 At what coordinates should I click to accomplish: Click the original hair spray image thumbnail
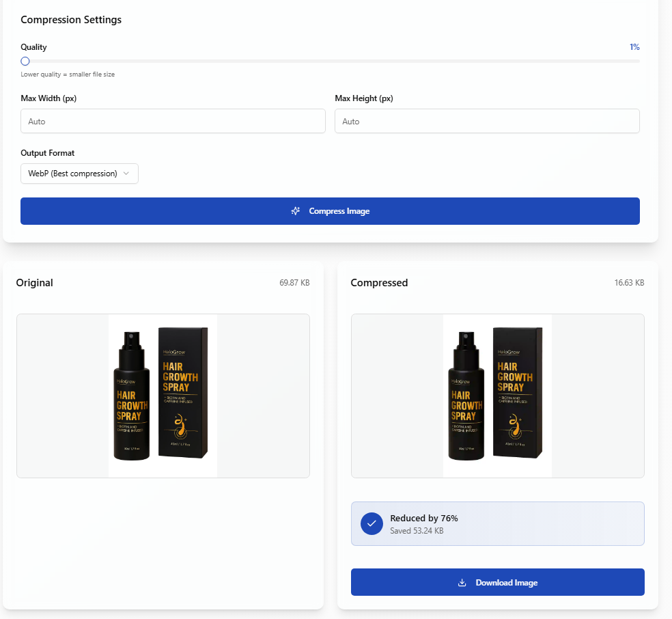coord(163,395)
